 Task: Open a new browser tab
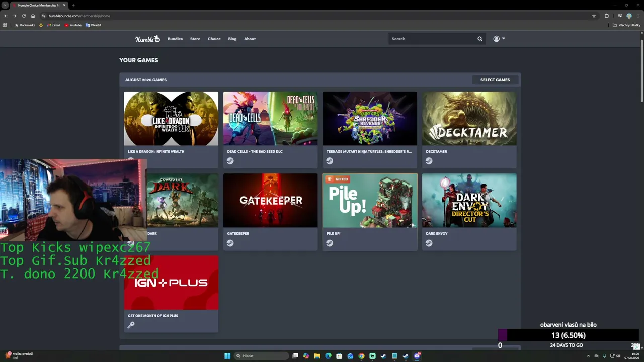pos(73,5)
